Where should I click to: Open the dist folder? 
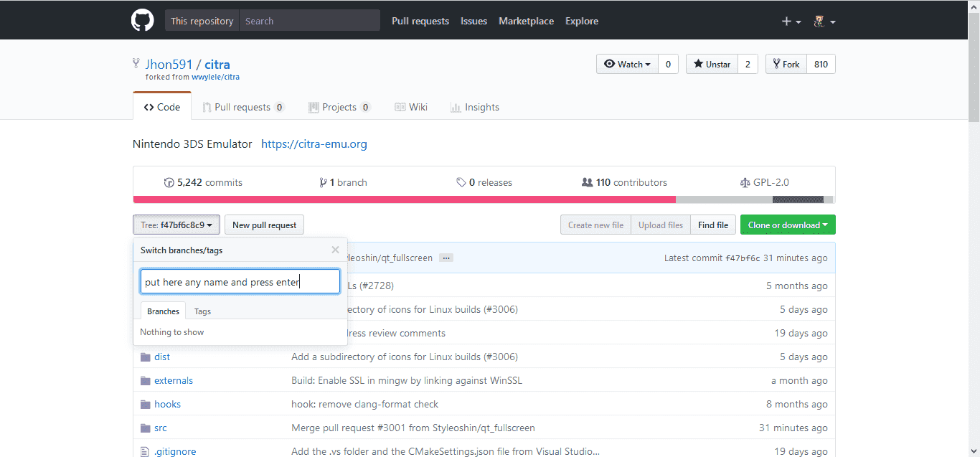pyautogui.click(x=162, y=357)
